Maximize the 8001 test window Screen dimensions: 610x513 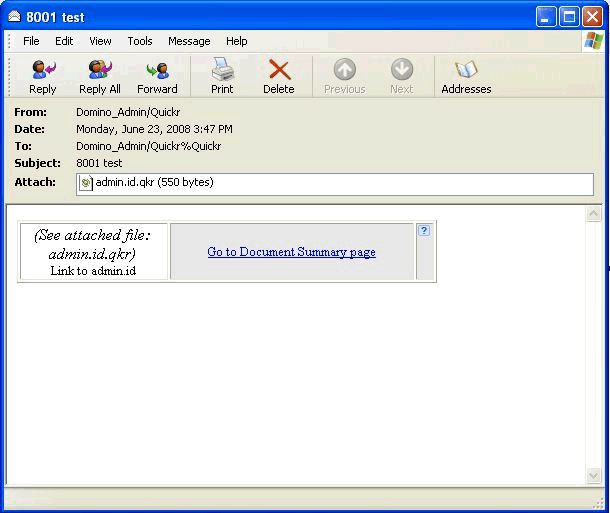pos(569,17)
